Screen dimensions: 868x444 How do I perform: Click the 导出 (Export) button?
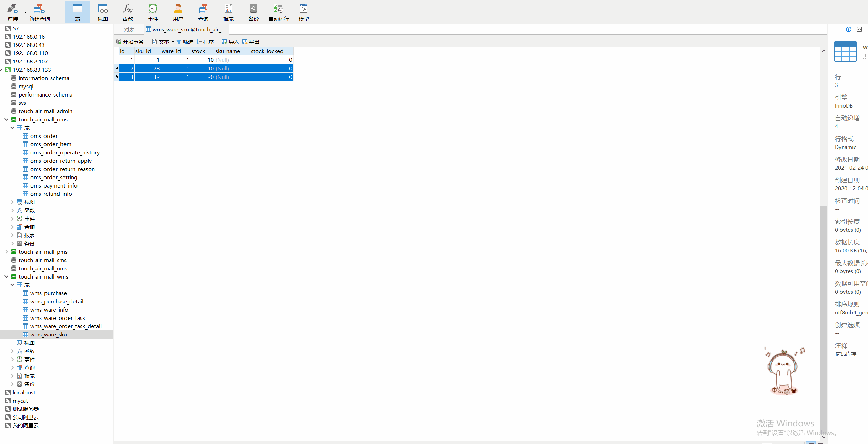(251, 42)
